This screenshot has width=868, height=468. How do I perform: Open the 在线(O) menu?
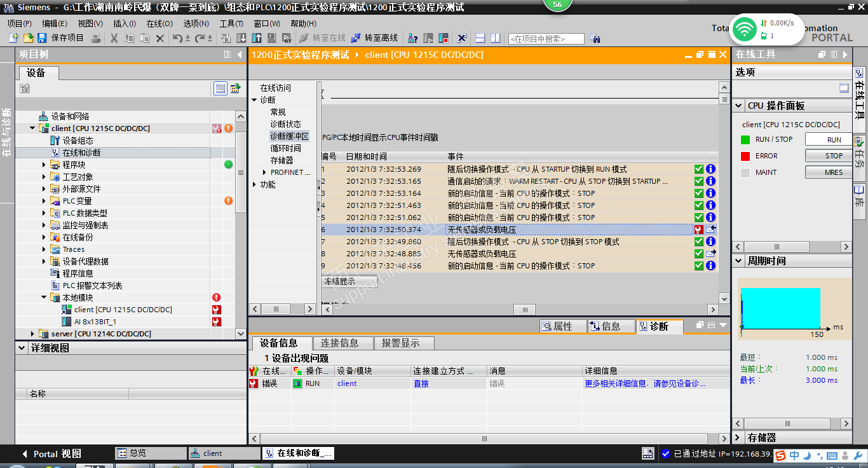(x=159, y=24)
